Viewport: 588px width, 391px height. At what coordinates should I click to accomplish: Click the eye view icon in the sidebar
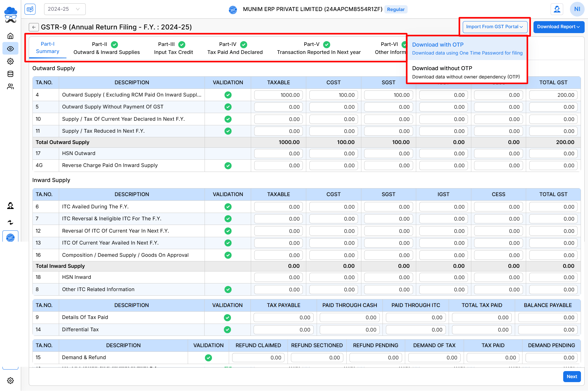tap(10, 49)
